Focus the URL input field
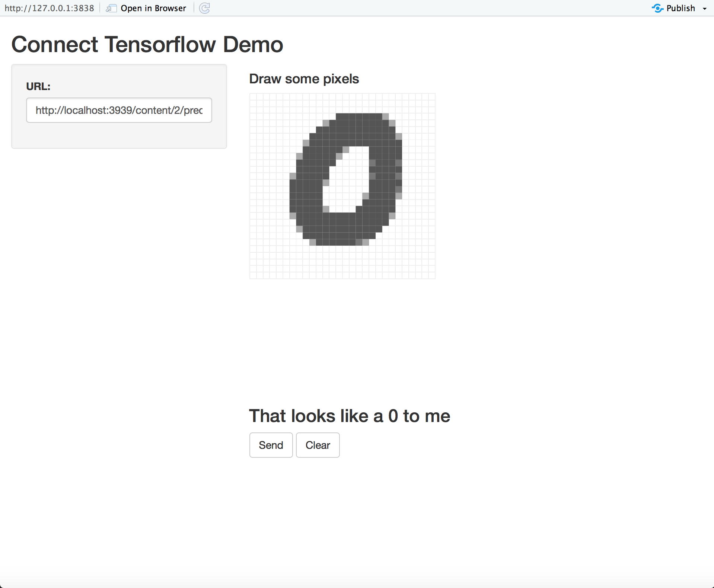This screenshot has height=588, width=714. 119,110
